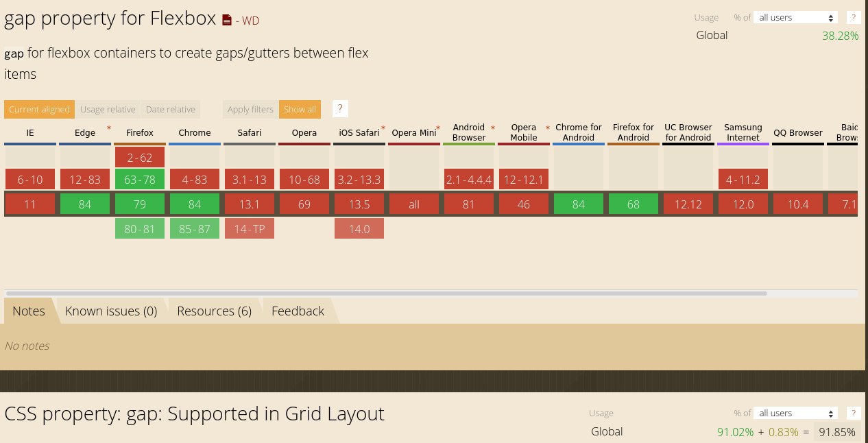Viewport: 868px width, 443px height.
Task: Click the UC Browser for Android column header
Action: tap(688, 132)
